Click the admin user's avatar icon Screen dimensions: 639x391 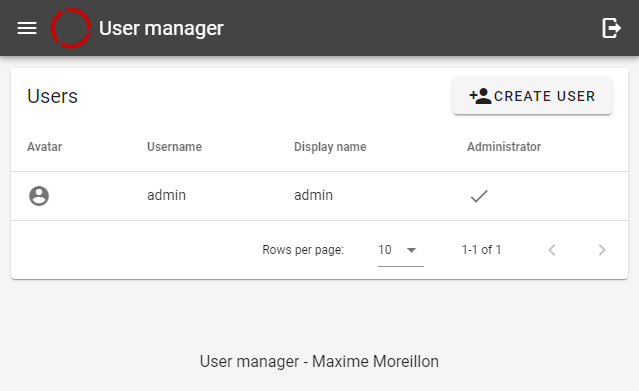(x=39, y=196)
